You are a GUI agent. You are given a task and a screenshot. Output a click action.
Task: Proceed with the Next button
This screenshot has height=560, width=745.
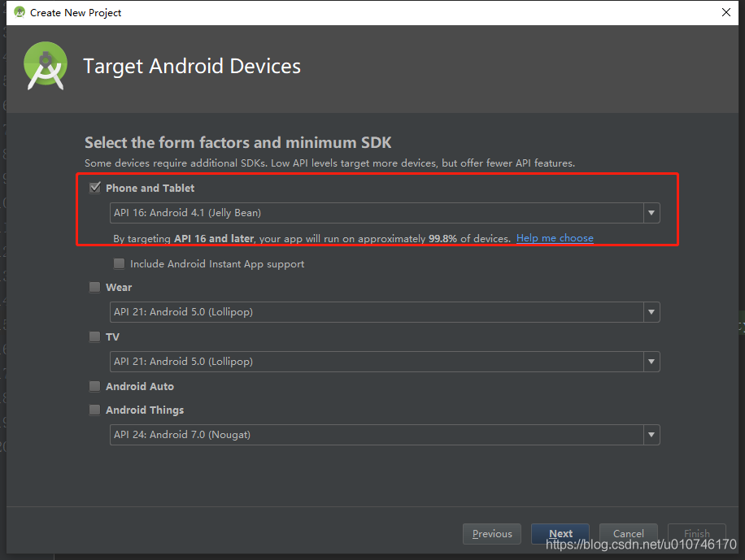click(560, 534)
